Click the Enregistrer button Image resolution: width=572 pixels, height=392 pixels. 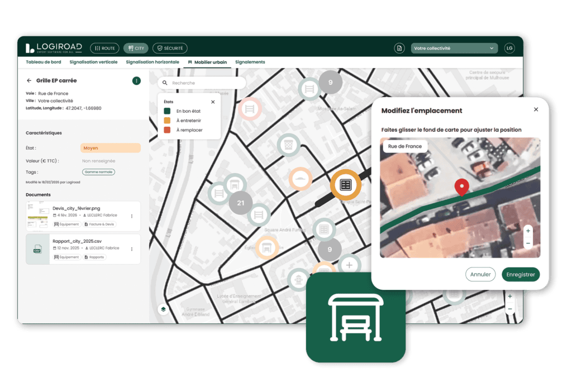click(x=521, y=274)
